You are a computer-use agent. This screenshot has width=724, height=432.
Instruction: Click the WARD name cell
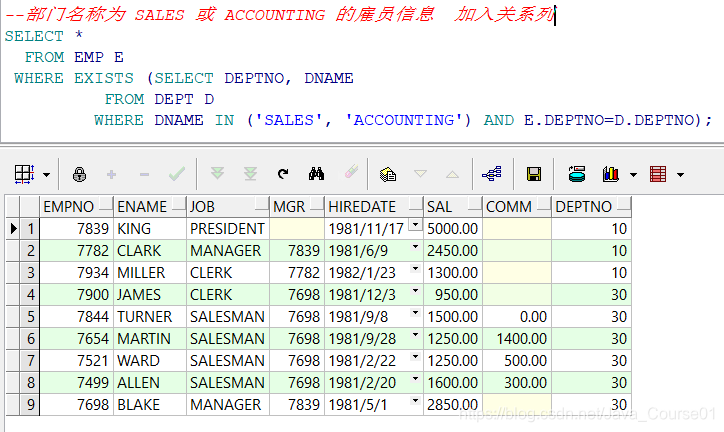[x=150, y=360]
